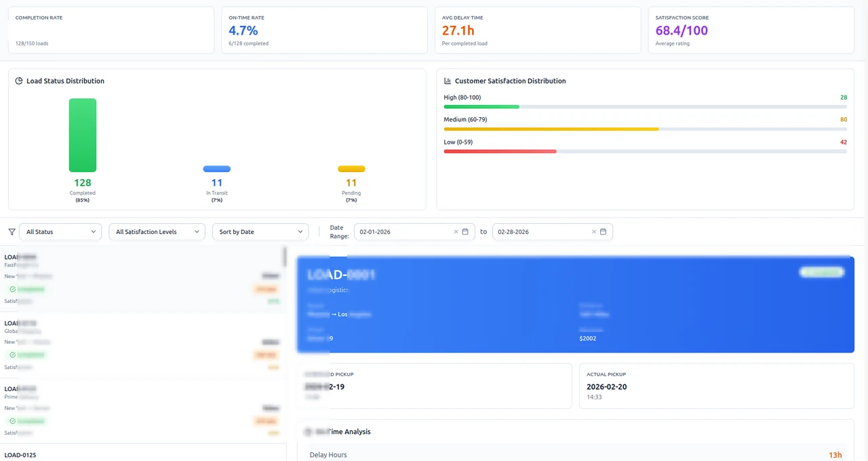Click the load list scrollbar

coord(285,257)
